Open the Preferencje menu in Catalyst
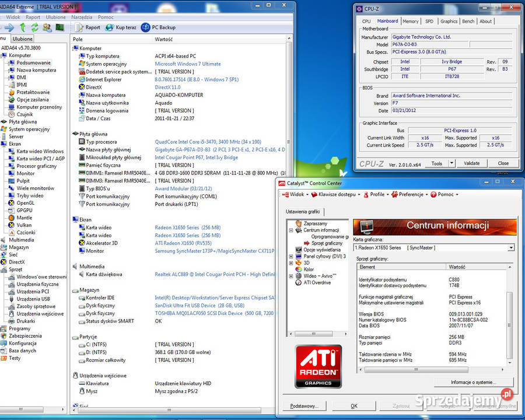Image resolution: width=525 pixels, height=420 pixels. [x=410, y=194]
